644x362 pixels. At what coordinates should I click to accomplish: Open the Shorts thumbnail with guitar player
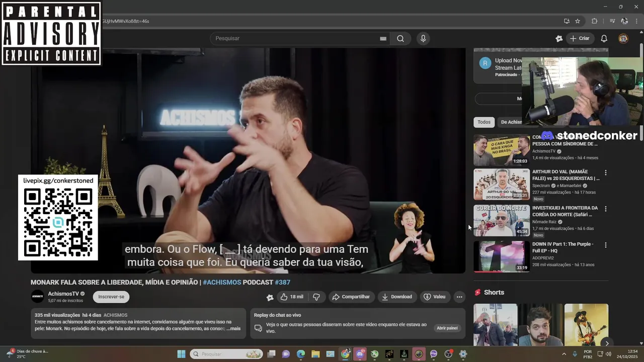(586, 324)
